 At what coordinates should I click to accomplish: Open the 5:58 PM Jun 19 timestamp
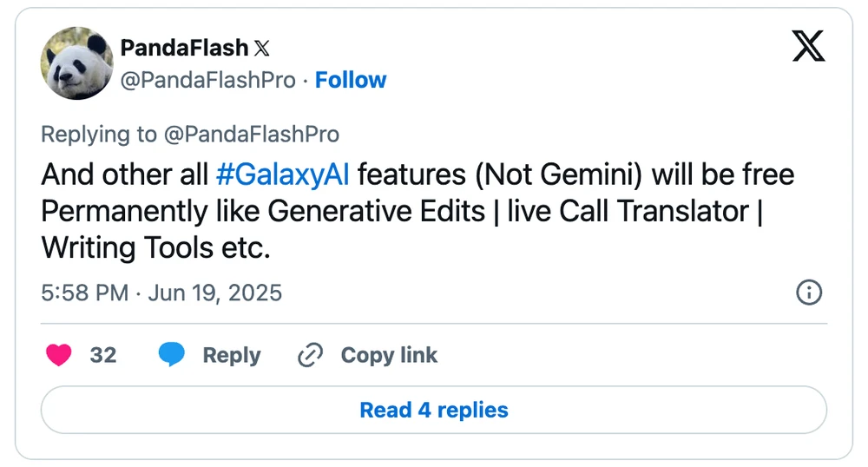161,293
